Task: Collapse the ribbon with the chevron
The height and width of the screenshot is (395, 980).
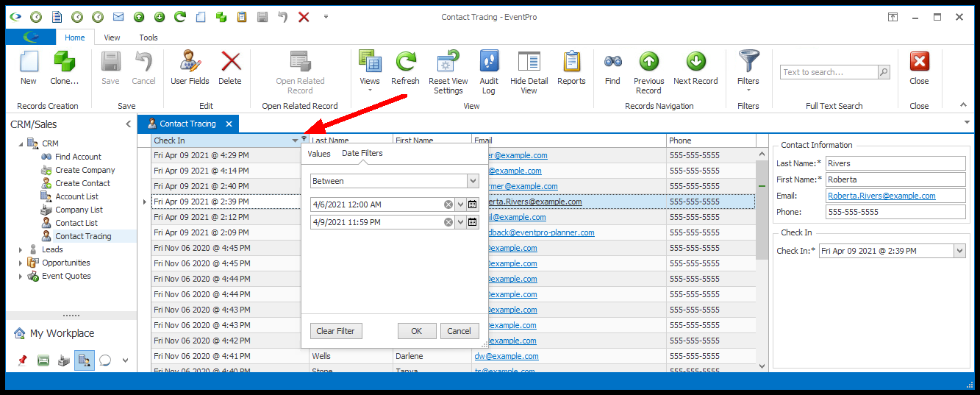Action: [x=963, y=105]
